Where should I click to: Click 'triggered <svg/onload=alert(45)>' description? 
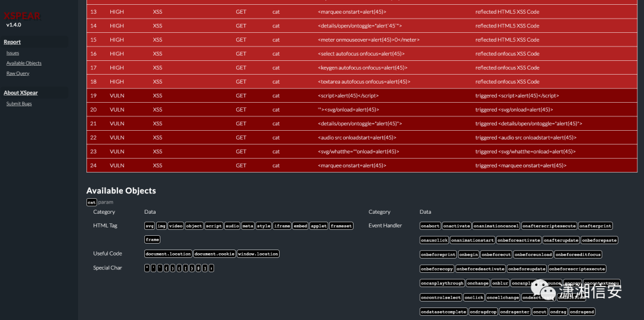point(514,109)
